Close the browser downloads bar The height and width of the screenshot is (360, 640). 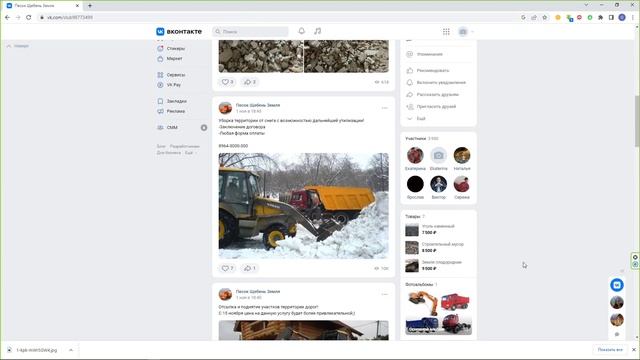tap(634, 350)
